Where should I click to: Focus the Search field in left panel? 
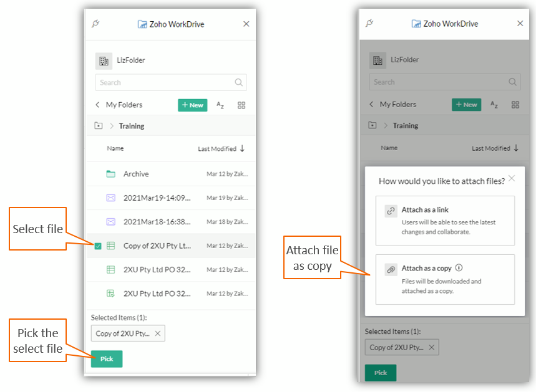[171, 82]
